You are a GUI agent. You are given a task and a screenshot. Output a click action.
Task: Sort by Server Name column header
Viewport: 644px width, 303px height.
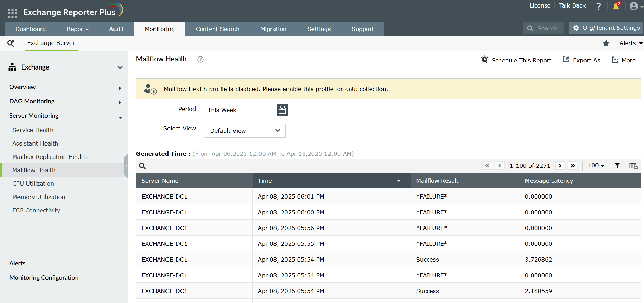pos(194,181)
